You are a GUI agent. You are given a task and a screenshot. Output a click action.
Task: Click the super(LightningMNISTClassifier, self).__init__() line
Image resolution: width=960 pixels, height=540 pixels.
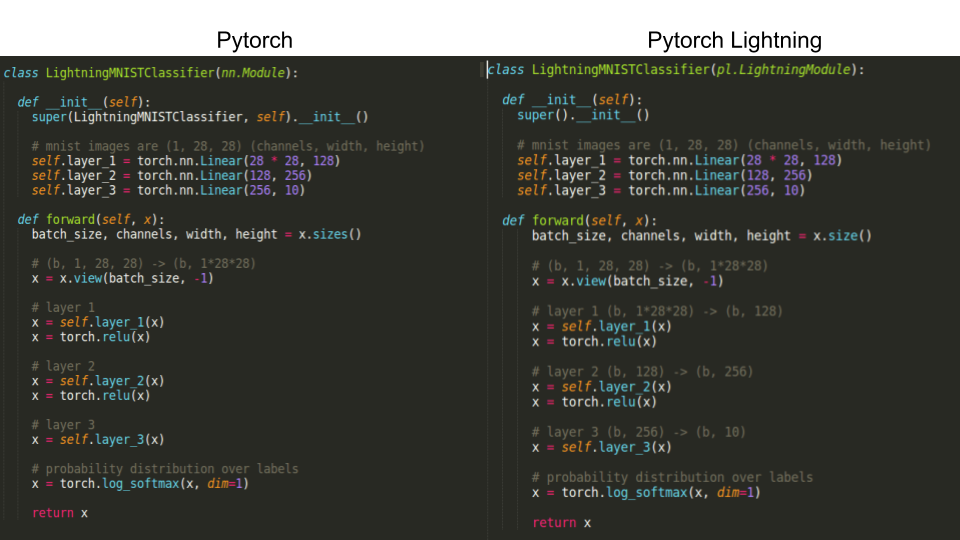coord(200,117)
